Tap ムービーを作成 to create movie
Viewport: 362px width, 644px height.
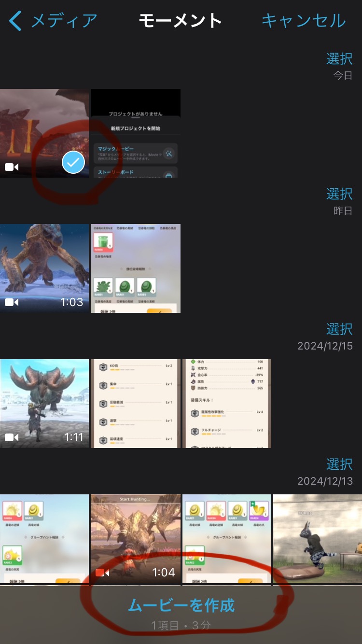click(181, 605)
